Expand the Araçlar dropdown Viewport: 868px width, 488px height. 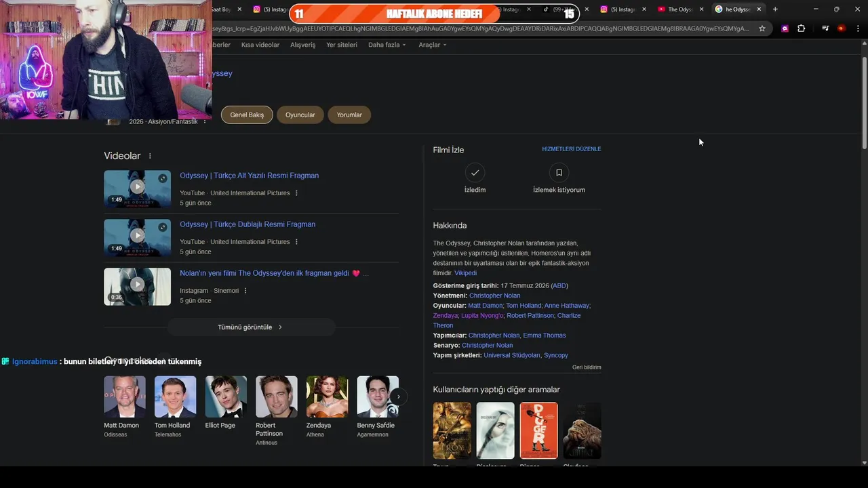(433, 45)
